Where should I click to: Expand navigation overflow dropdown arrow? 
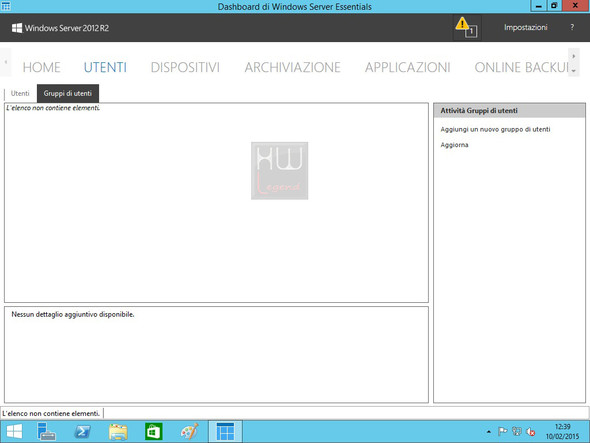click(x=573, y=70)
